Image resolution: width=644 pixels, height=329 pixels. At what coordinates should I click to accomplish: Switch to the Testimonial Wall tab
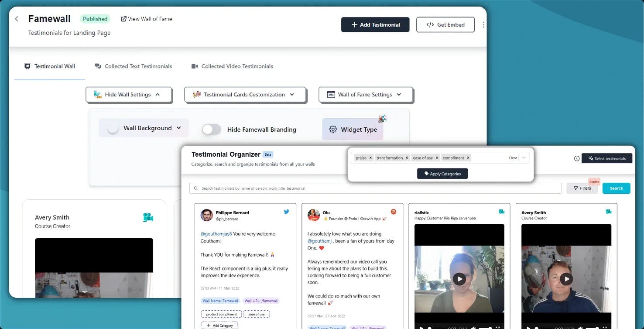pyautogui.click(x=50, y=66)
